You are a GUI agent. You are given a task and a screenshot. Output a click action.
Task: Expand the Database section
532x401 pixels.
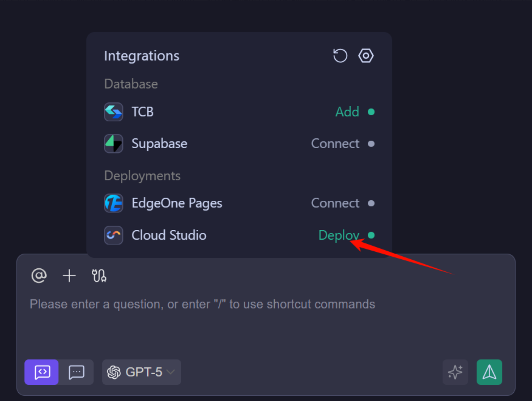(x=131, y=84)
